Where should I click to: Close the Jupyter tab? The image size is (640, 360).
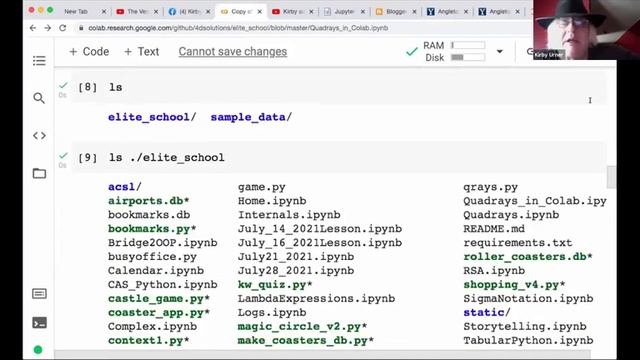click(362, 12)
